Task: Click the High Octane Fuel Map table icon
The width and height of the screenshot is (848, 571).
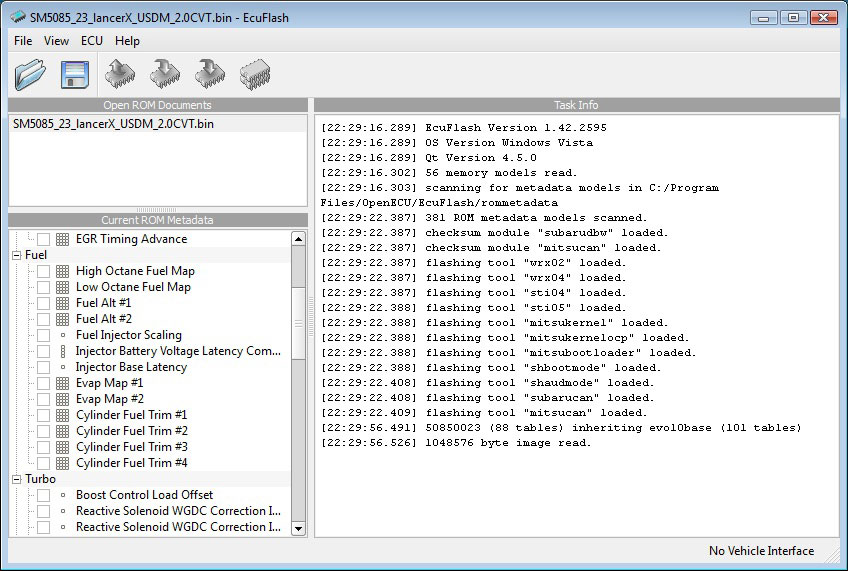Action: pos(62,271)
